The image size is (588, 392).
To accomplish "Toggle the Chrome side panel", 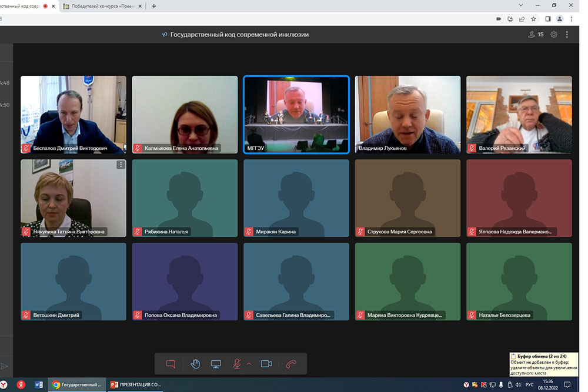I will point(547,19).
